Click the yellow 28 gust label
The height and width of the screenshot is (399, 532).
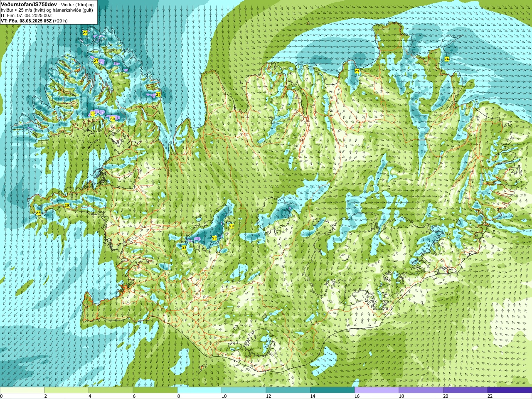click(x=232, y=226)
